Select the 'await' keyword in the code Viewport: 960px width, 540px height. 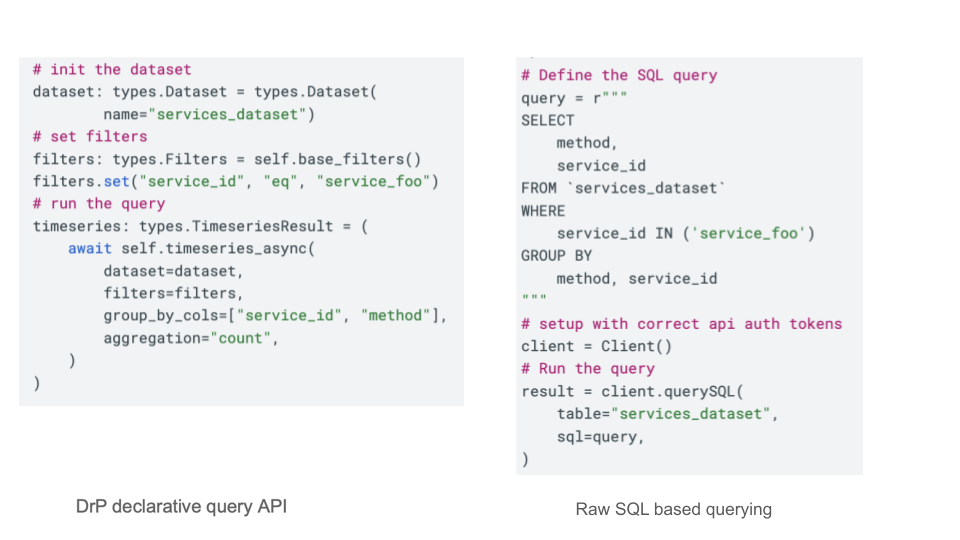89,249
